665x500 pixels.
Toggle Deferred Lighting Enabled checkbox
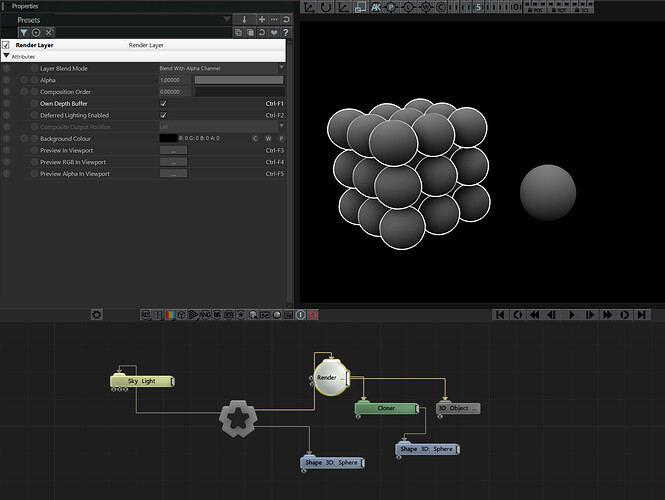pos(163,115)
